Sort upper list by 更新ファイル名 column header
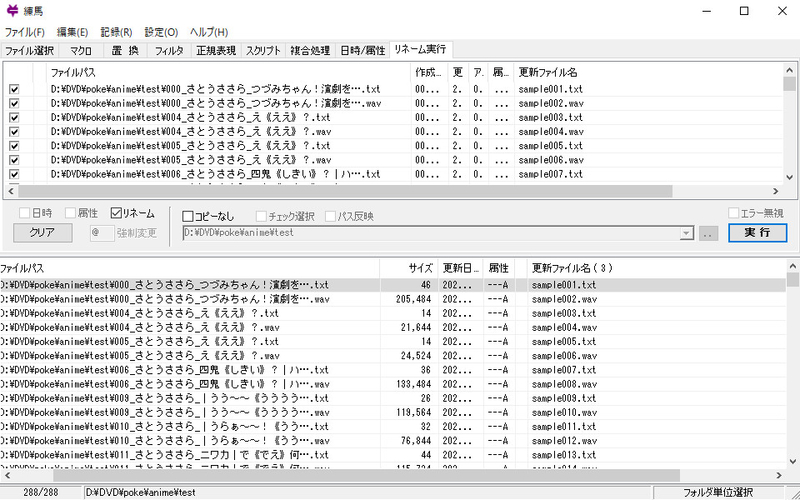Viewport: 800px width, 500px height. 648,73
